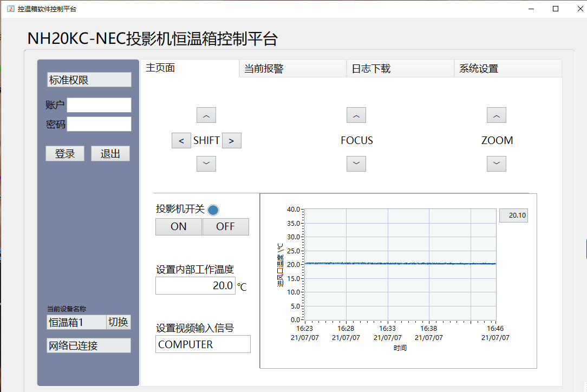Click the ZOOM down arrow button
This screenshot has height=392, width=587.
[x=497, y=164]
